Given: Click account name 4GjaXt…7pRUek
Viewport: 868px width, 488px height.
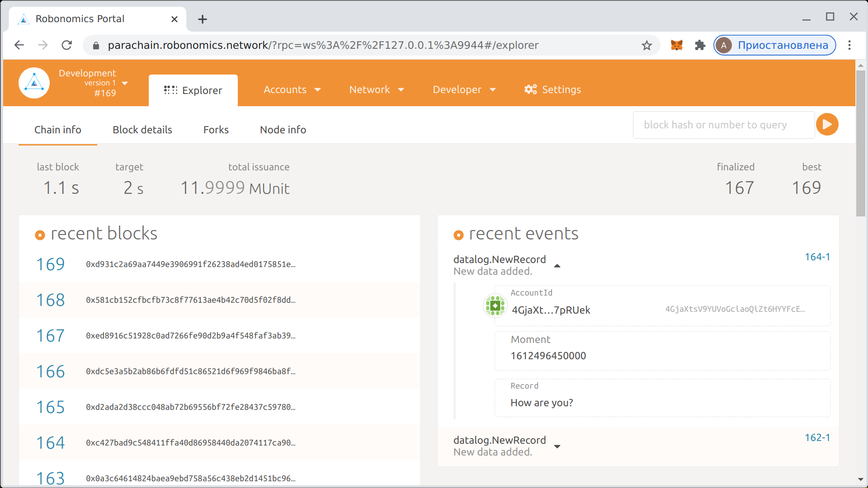Looking at the screenshot, I should coord(551,310).
